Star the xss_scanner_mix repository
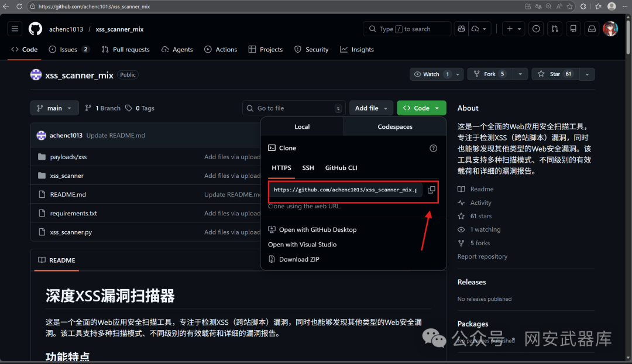Viewport: 632px width, 364px height. click(x=556, y=74)
